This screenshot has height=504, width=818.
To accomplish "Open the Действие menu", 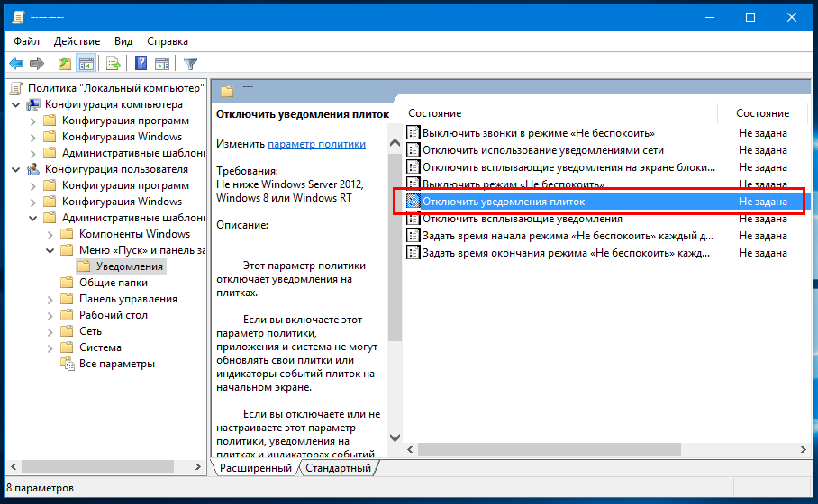I will pyautogui.click(x=77, y=41).
